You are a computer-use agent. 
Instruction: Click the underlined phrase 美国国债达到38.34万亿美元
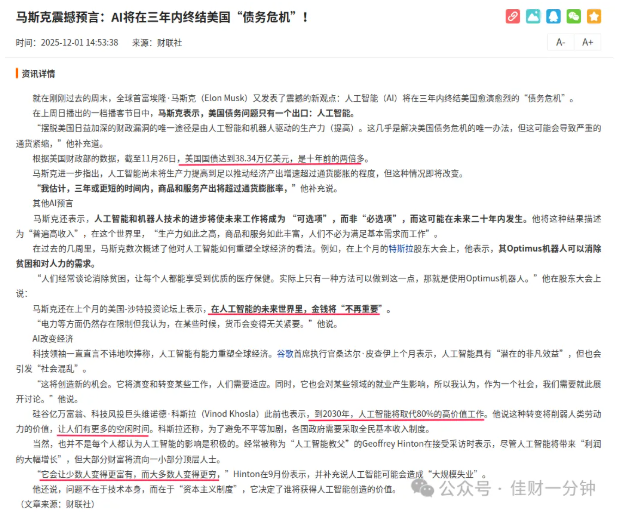coord(237,158)
